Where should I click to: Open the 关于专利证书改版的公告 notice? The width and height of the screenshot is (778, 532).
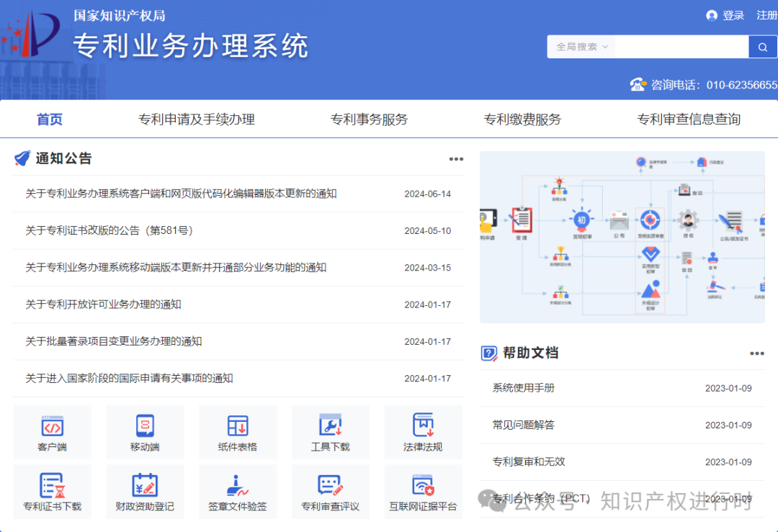(109, 230)
